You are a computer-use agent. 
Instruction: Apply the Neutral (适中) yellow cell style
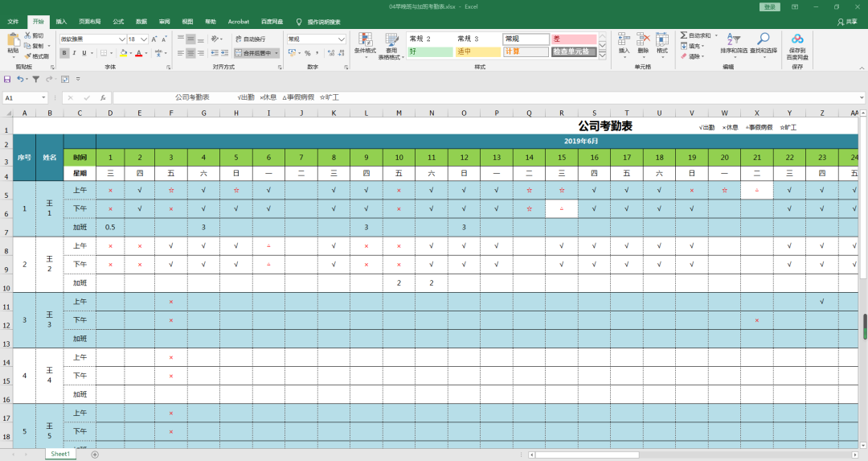point(478,51)
